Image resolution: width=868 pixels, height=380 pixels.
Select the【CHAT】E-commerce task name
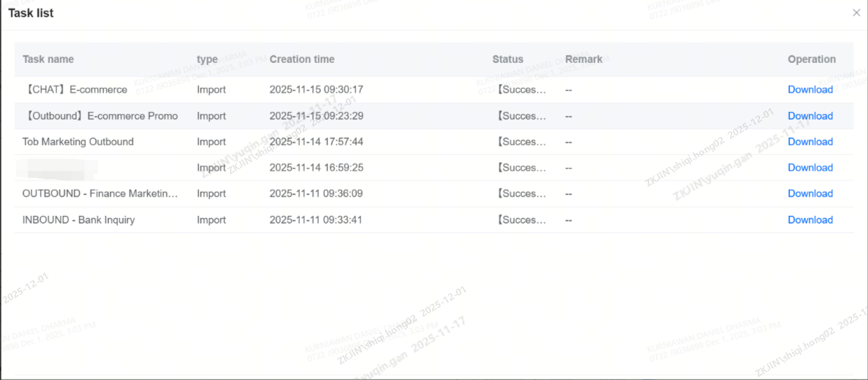(x=75, y=89)
